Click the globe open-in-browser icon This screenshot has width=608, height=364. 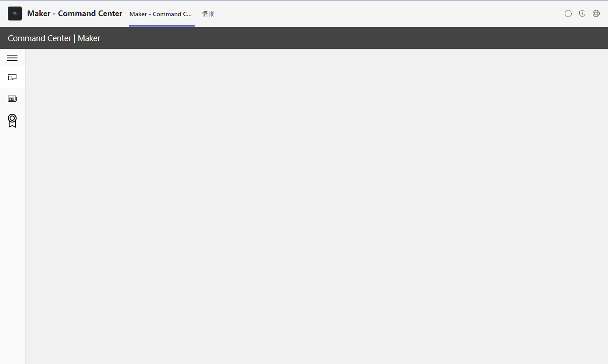(596, 14)
